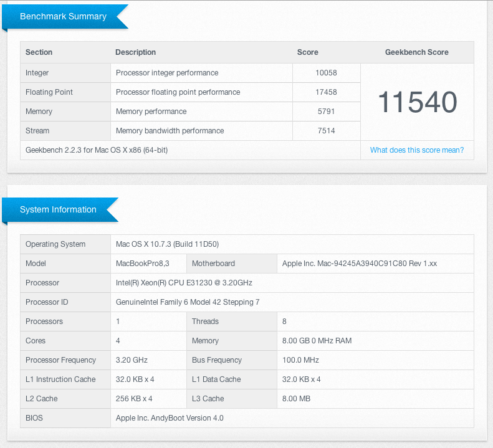Select the Floating Point score 17458

[326, 92]
